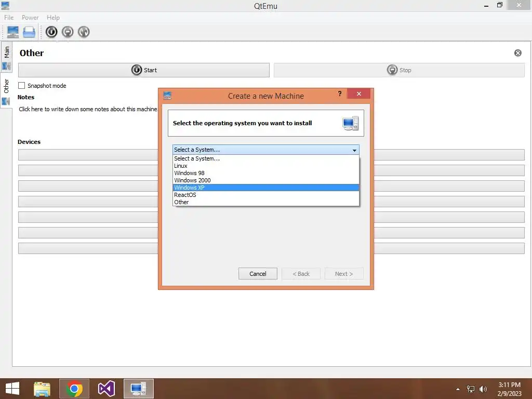The height and width of the screenshot is (399, 532).
Task: Click the help question mark in dialog
Action: [340, 94]
